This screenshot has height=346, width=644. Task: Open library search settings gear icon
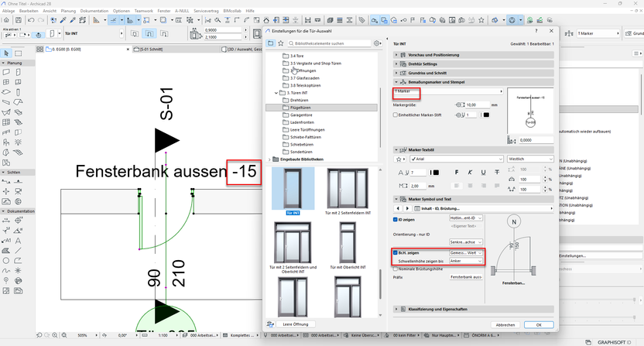pos(377,43)
